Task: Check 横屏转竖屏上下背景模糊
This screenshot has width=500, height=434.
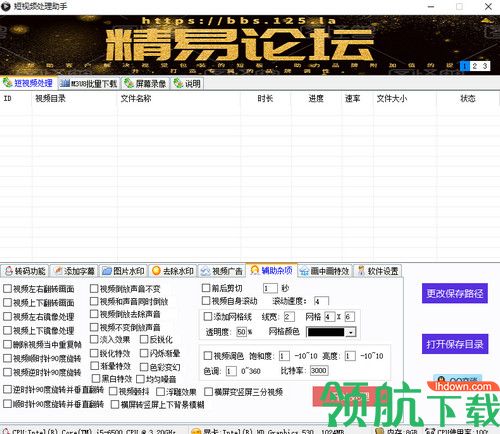Action: point(115,405)
